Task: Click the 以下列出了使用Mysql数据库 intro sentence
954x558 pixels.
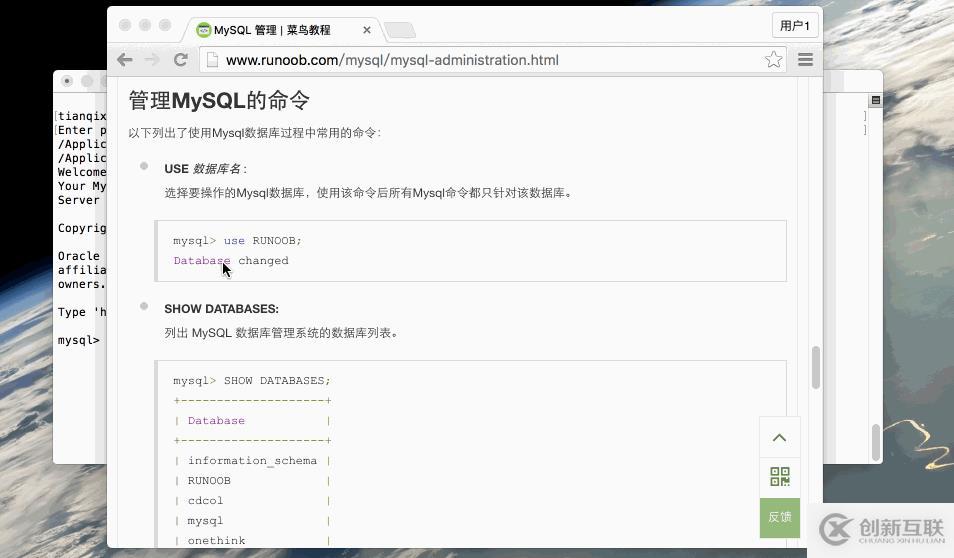Action: 255,133
